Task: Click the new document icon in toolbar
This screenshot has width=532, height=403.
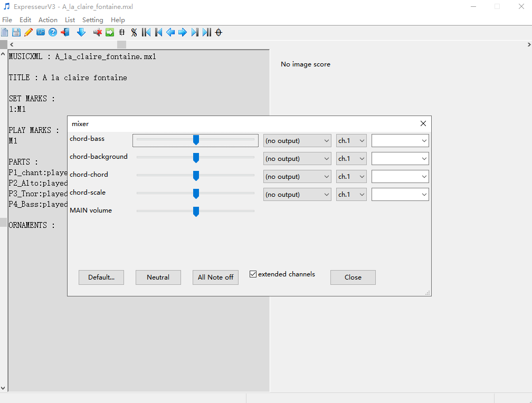Action: click(x=5, y=33)
